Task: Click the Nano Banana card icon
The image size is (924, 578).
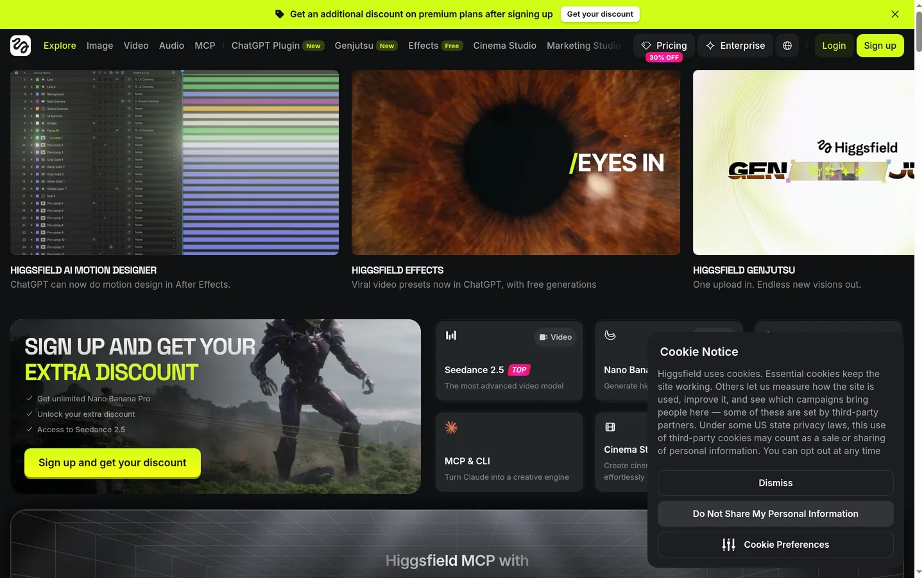Action: (x=610, y=335)
